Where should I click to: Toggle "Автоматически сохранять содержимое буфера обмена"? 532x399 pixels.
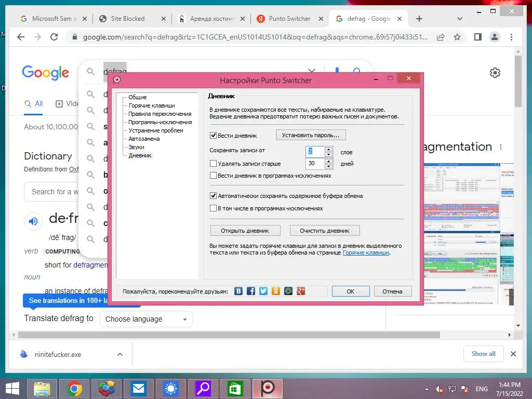(x=213, y=196)
